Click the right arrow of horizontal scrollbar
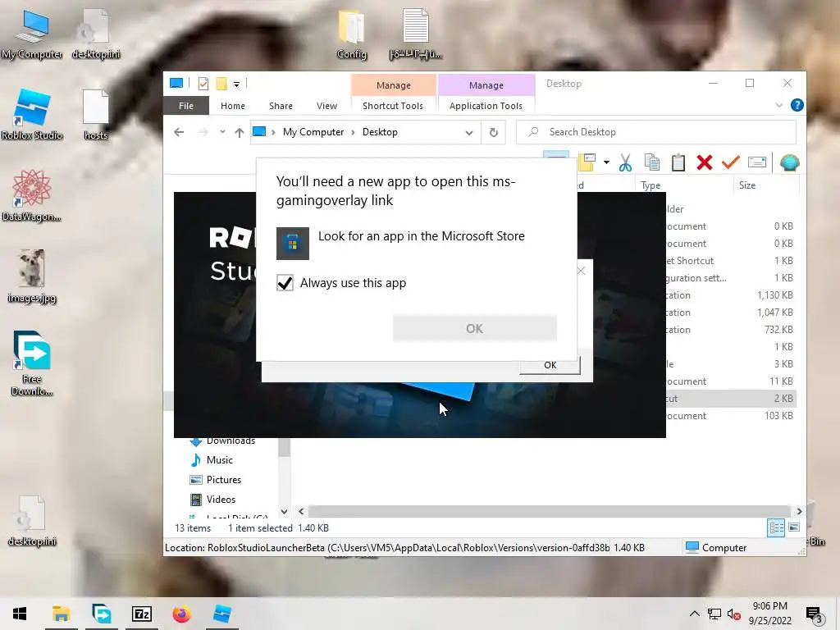 799,511
